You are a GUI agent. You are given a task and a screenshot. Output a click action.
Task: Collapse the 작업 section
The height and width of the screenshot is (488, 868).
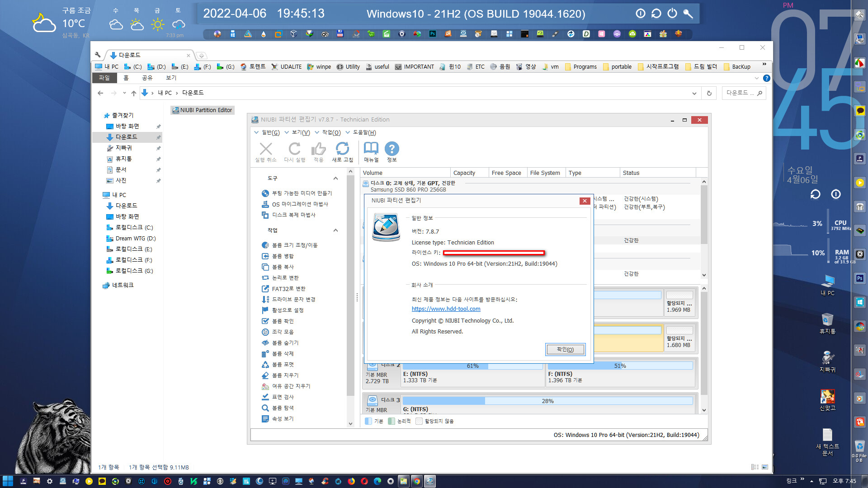pos(335,230)
